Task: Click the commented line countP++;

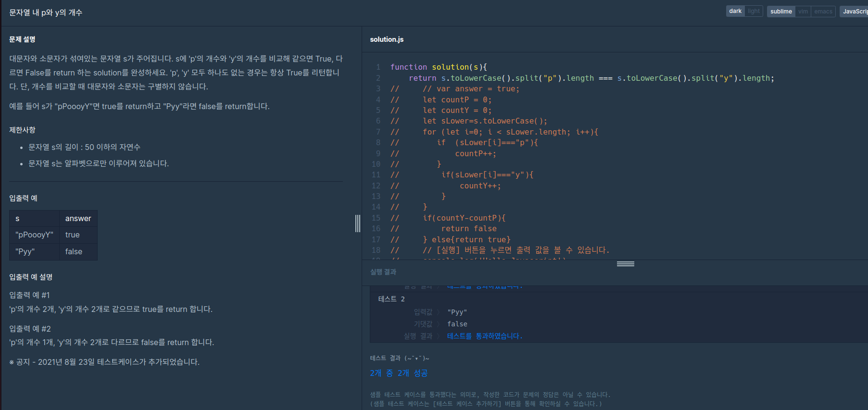Action: click(476, 153)
